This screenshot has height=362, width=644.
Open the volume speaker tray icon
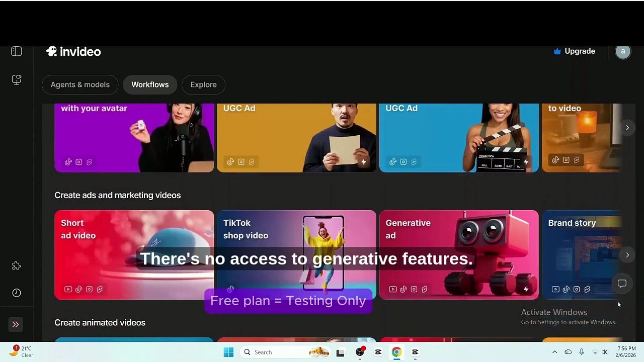click(604, 352)
